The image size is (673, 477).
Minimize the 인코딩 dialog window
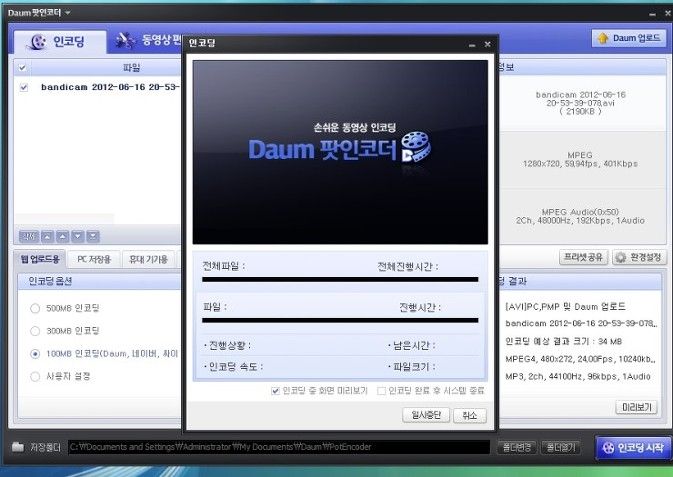pos(472,44)
